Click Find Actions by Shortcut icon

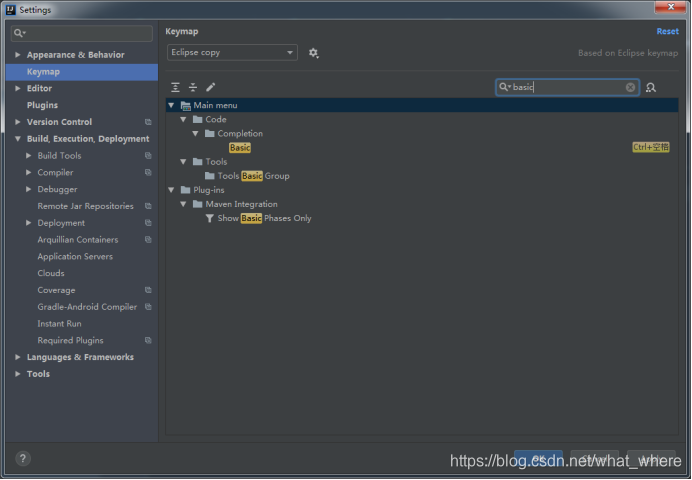tap(651, 88)
